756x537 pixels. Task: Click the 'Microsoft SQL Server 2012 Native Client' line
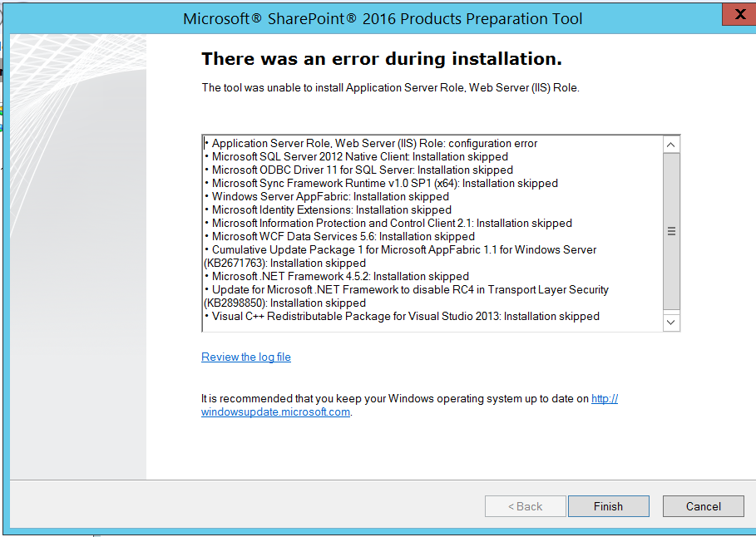(x=356, y=156)
